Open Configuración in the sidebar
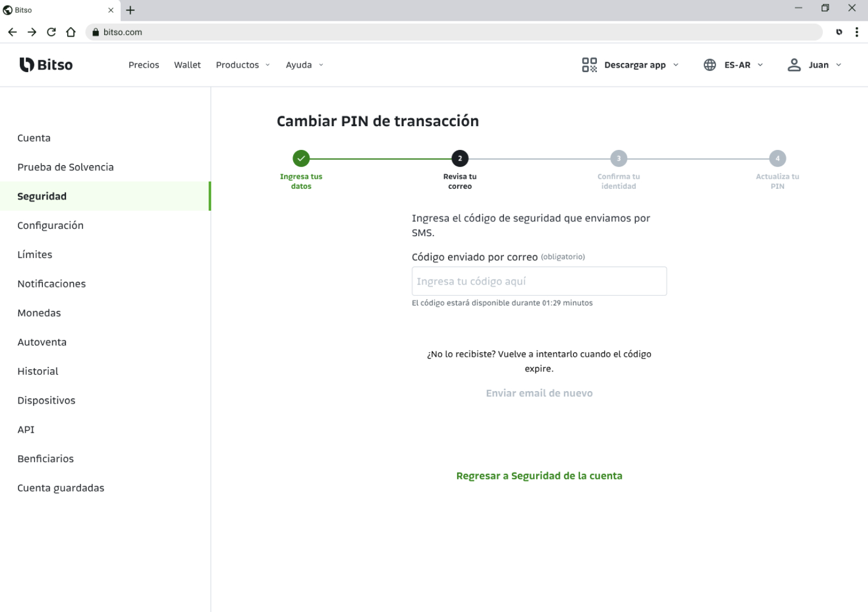This screenshot has width=868, height=612. pos(105,225)
